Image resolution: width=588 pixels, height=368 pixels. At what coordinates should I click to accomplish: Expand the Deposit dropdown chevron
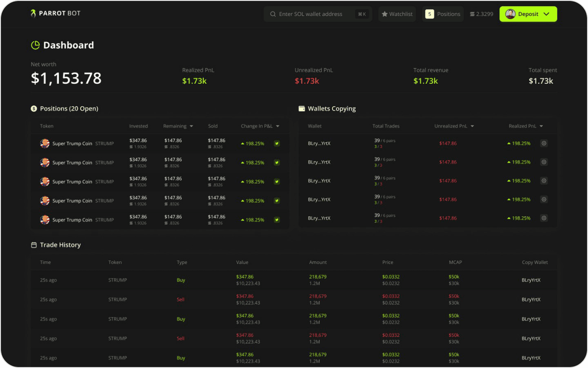coord(546,14)
